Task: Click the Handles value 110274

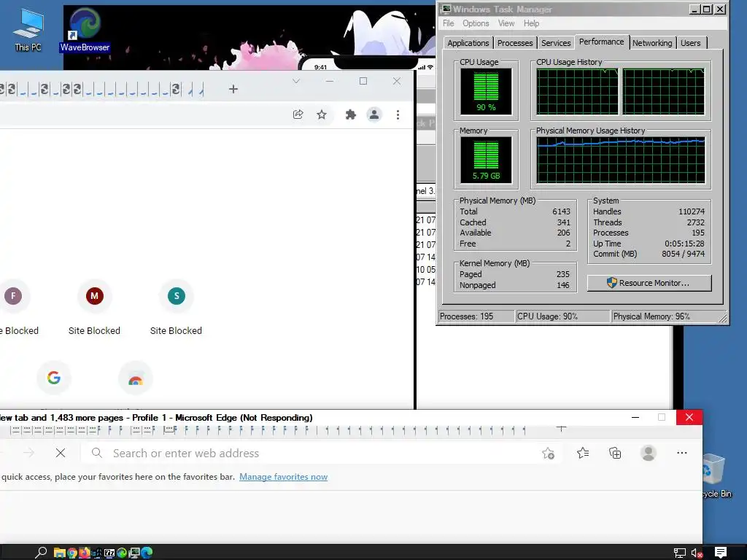Action: [x=692, y=211]
